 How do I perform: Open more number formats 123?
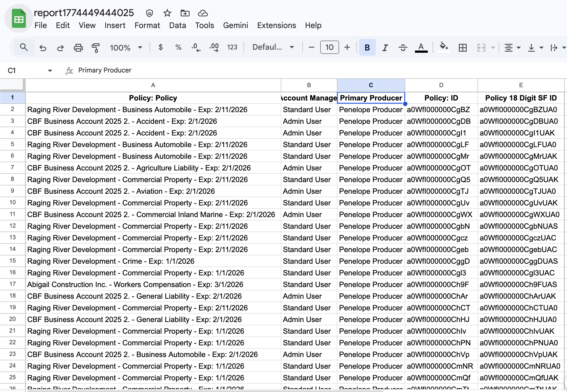pos(232,47)
